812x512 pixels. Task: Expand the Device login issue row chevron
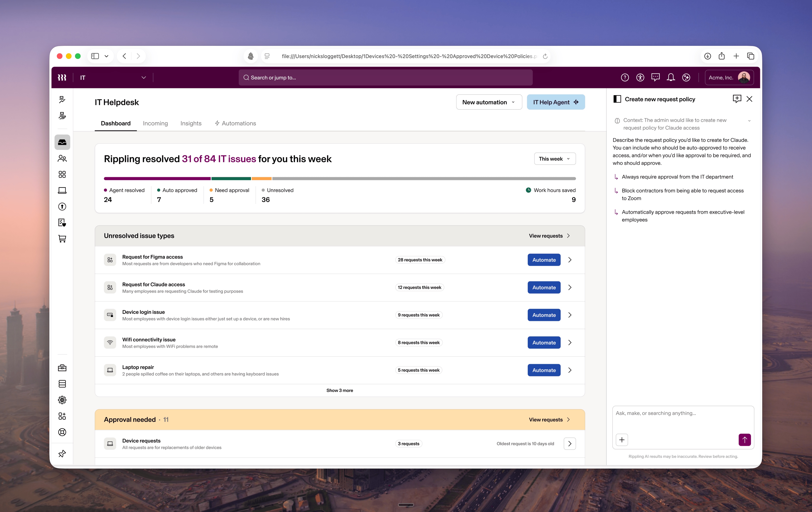click(x=570, y=315)
